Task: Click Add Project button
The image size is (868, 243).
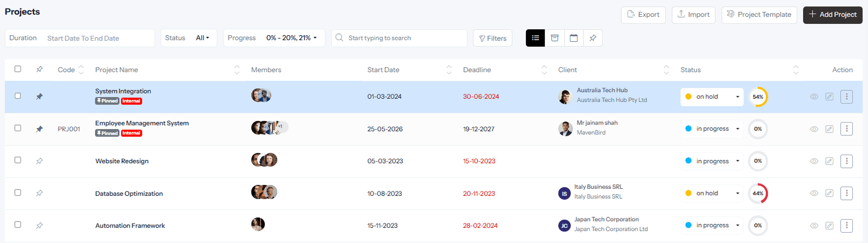Action: (x=833, y=15)
